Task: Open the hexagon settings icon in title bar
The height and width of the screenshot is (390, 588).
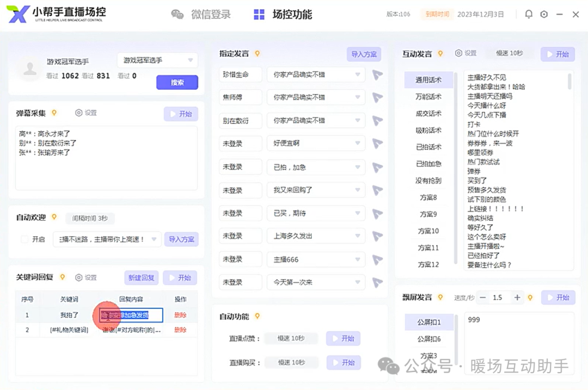Action: pyautogui.click(x=544, y=15)
